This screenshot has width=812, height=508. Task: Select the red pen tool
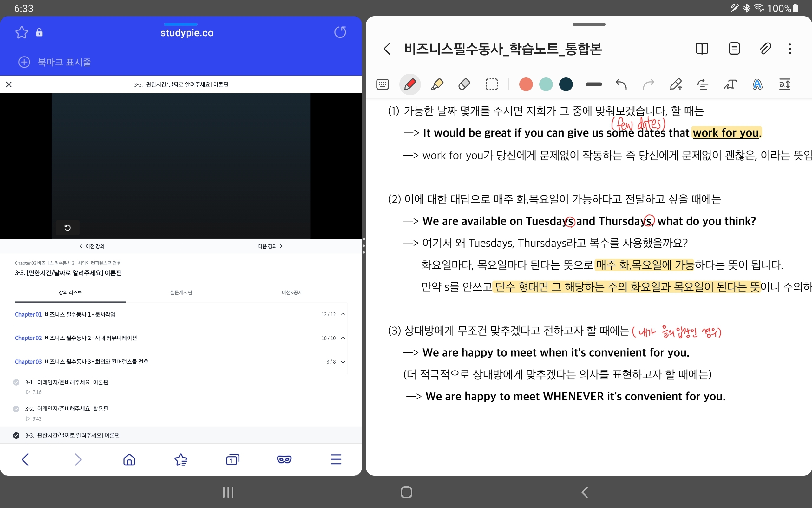click(410, 84)
